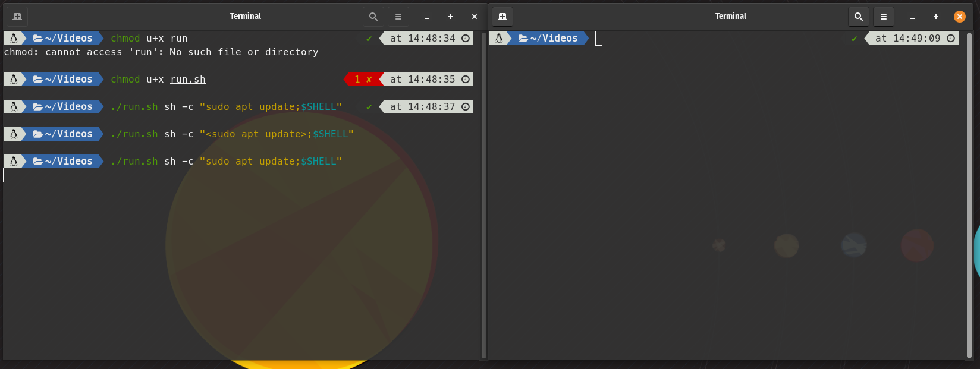Click red error status badge '1 ✘'
This screenshot has width=980, height=369.
363,80
